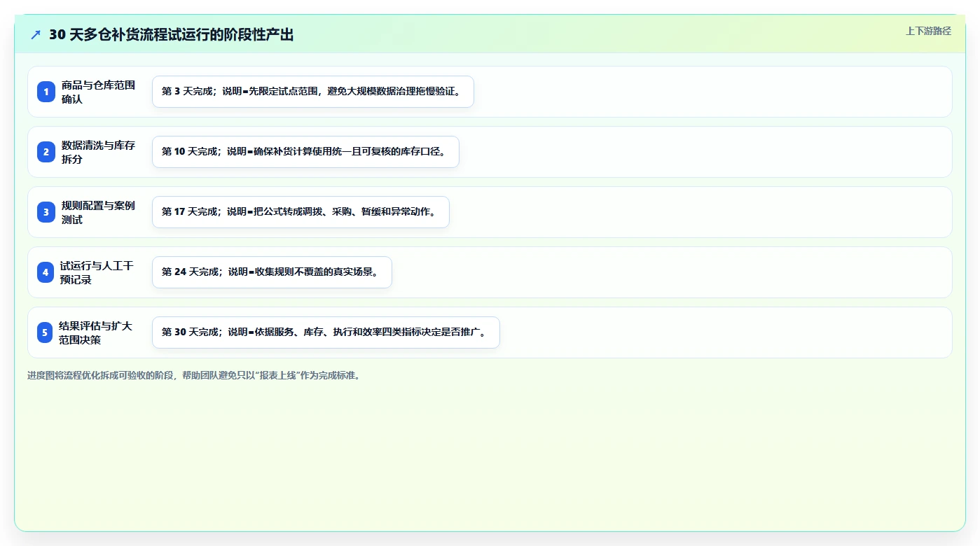Click the 结果评估与扩大范围决策 step label
The image size is (980, 546).
[x=96, y=332]
